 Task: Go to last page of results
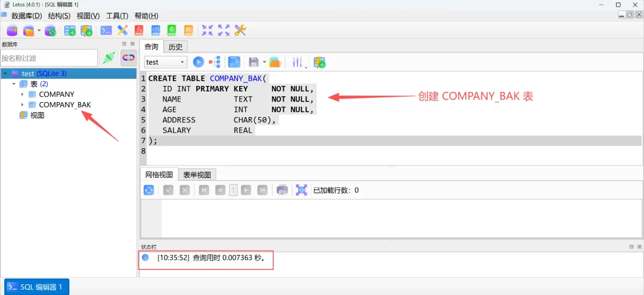262,190
